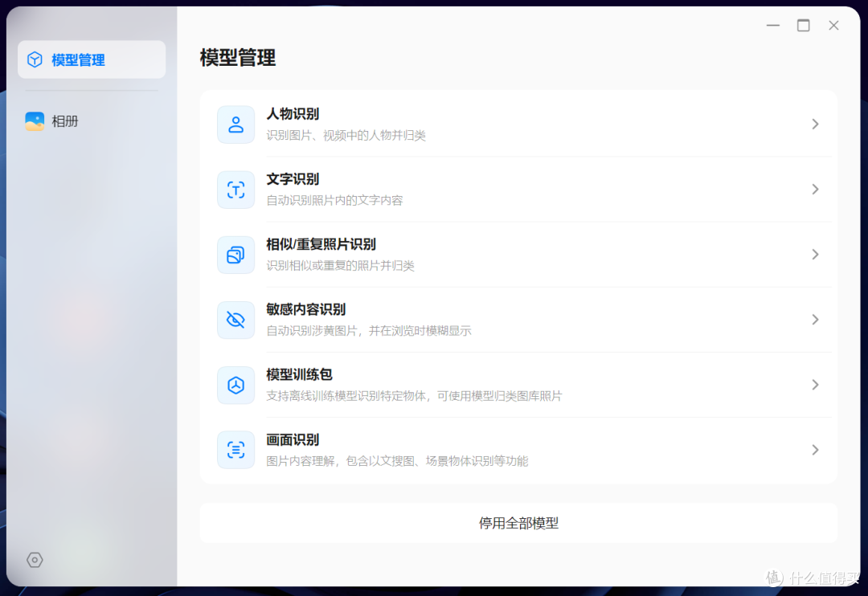
Task: Click description 识别相似或重复的照片并归类
Action: [341, 266]
